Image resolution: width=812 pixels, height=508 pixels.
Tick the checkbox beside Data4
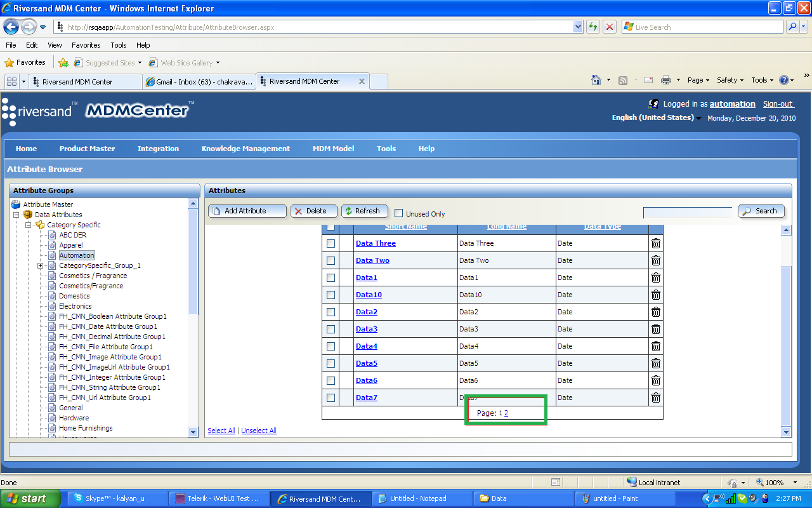pyautogui.click(x=331, y=346)
